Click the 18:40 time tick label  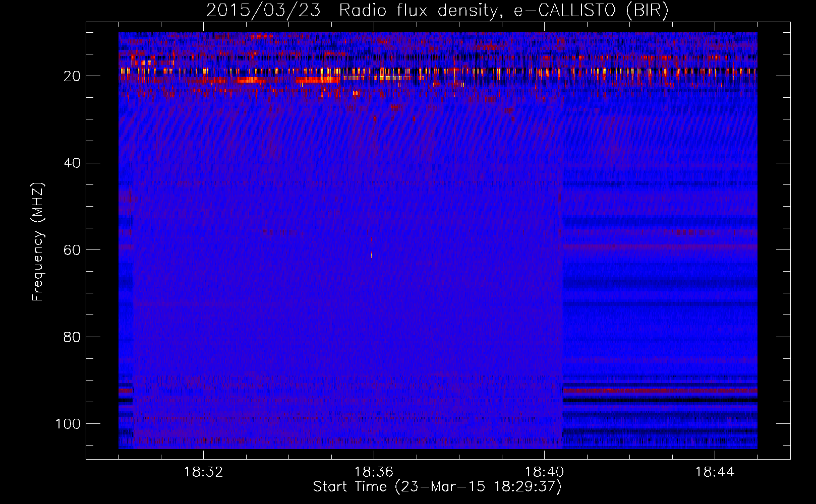click(x=544, y=472)
